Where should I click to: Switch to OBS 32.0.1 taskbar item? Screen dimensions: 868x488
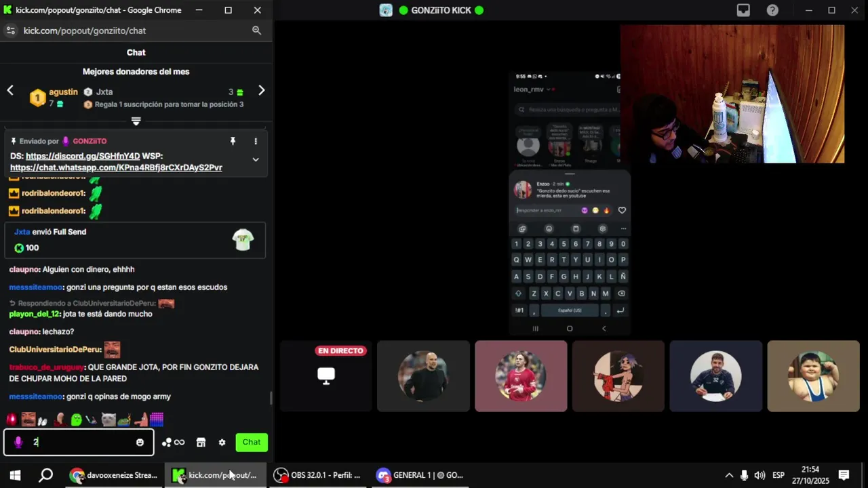click(317, 475)
